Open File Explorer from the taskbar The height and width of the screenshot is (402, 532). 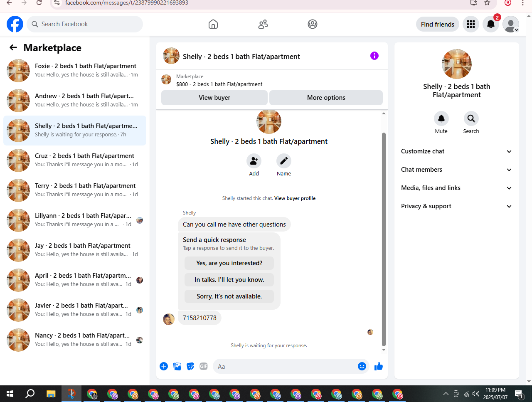(51, 394)
